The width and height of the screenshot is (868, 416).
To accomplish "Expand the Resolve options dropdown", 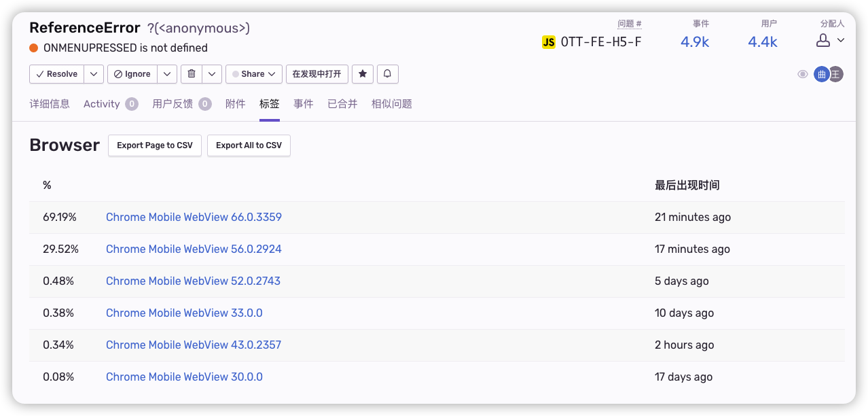I will [94, 73].
